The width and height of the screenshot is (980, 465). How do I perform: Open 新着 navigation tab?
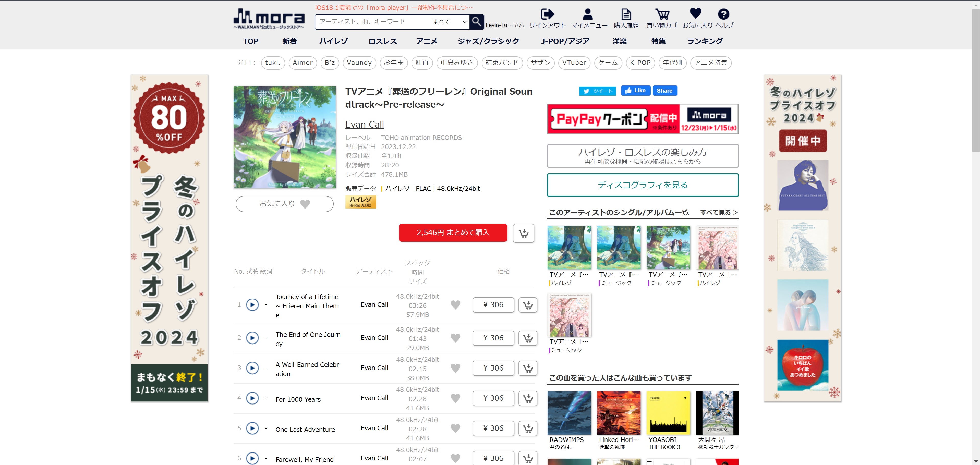pyautogui.click(x=289, y=41)
